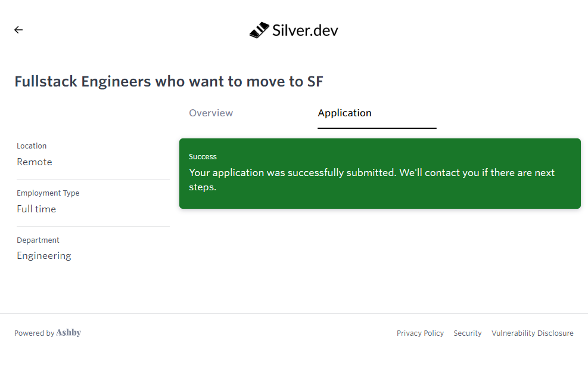Click the underline beneath the Application tab

tap(377, 128)
